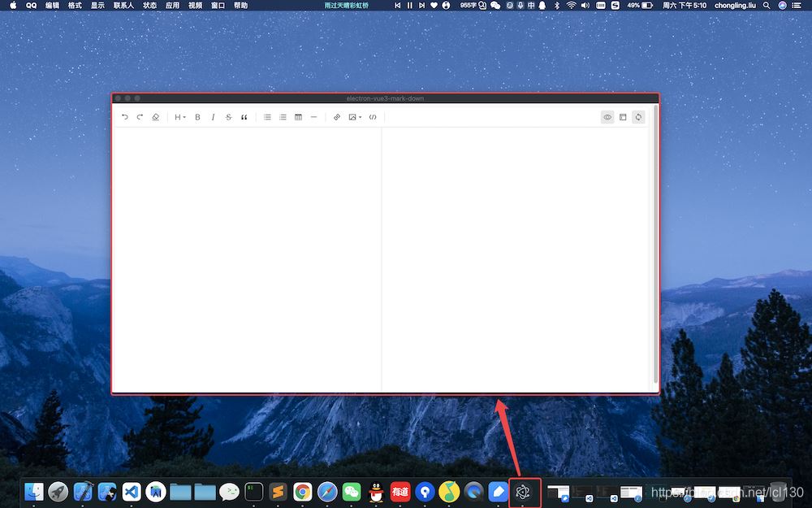Viewport: 812px width, 508px height.
Task: Clear the editor with the eraser icon
Action: (x=155, y=117)
